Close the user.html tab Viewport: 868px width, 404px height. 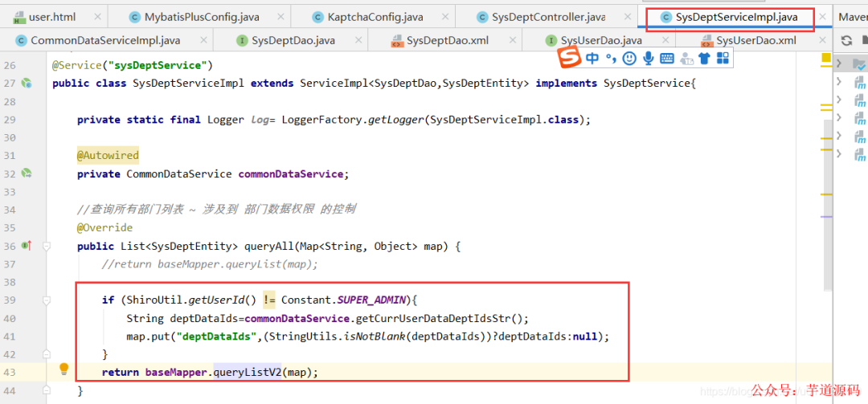coord(98,17)
